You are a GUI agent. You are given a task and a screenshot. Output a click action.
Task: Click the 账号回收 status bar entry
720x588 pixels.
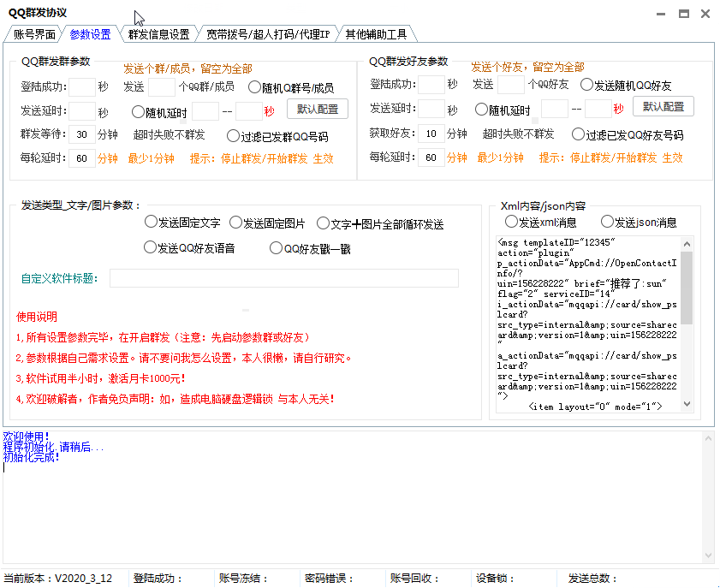[414, 579]
